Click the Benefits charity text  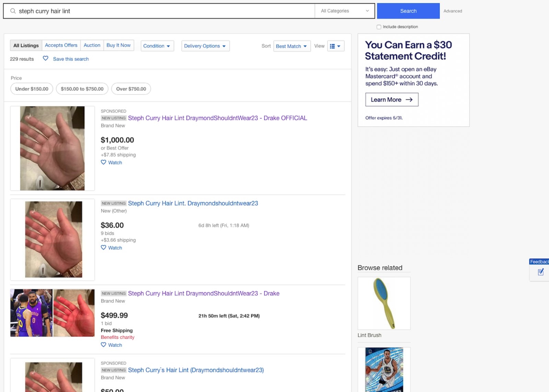118,337
